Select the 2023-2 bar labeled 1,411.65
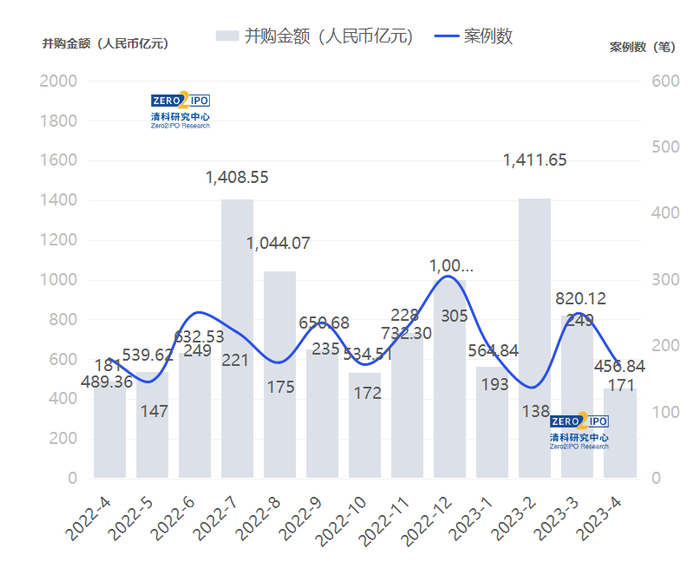 coord(535,338)
